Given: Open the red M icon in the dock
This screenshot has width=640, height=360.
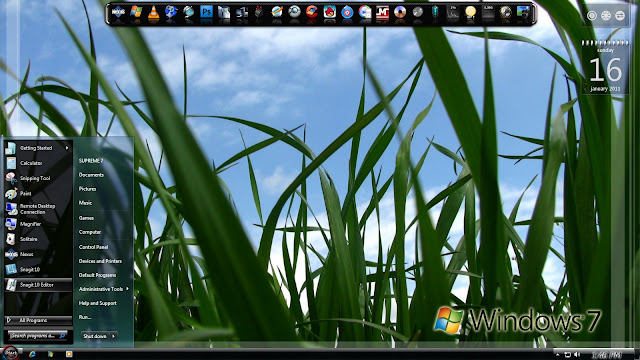Looking at the screenshot, I should [x=382, y=13].
